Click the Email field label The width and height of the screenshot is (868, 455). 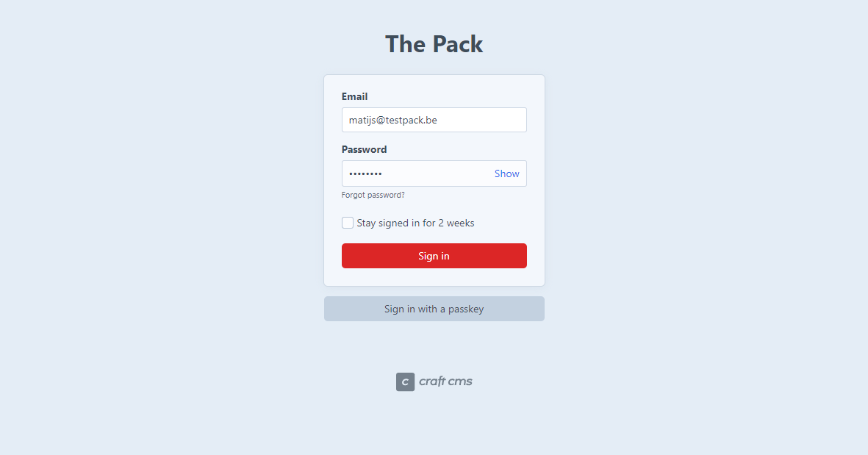click(354, 96)
